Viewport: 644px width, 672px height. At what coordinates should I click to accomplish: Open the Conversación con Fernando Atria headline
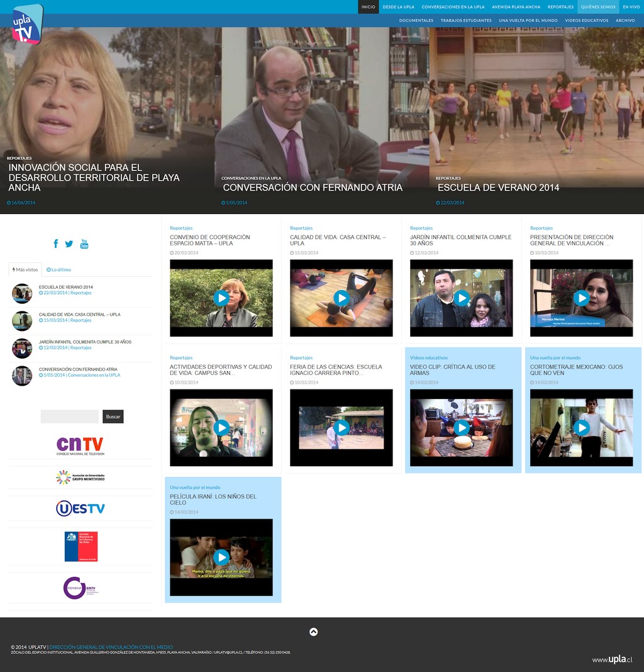click(313, 188)
